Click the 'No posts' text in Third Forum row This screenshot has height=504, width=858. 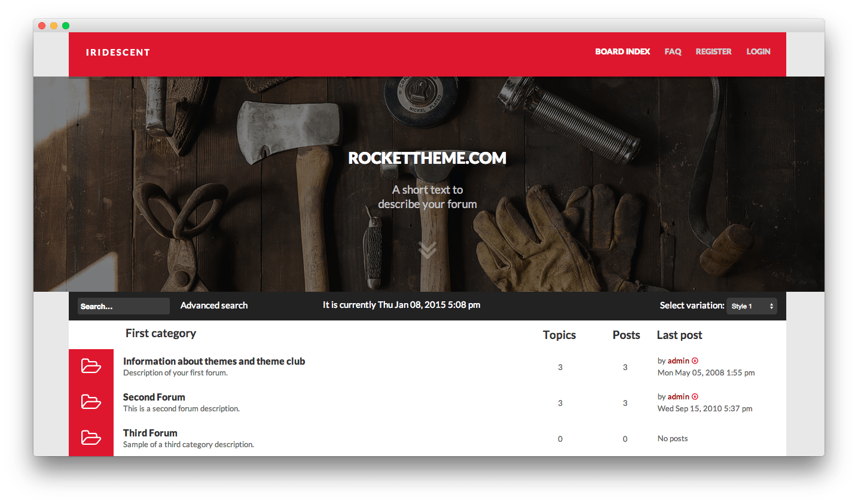coord(673,439)
